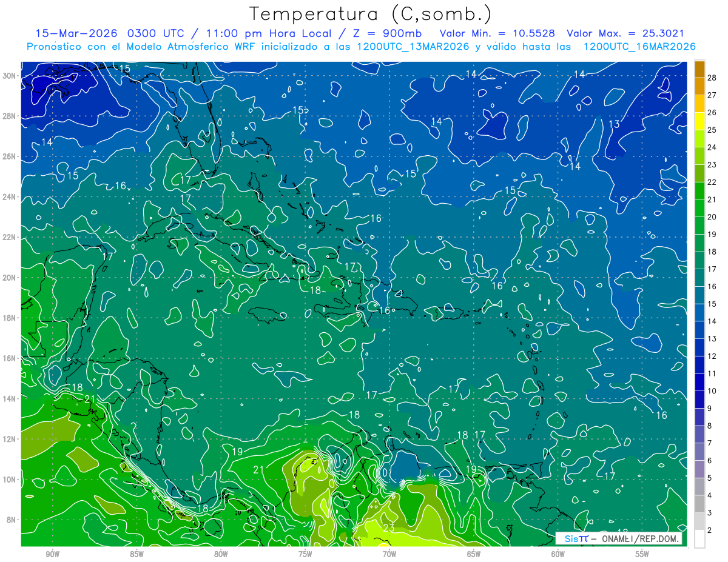Click 'Modelo Atmosferico WRF' text
Screen dimensions: 728x562
point(192,47)
